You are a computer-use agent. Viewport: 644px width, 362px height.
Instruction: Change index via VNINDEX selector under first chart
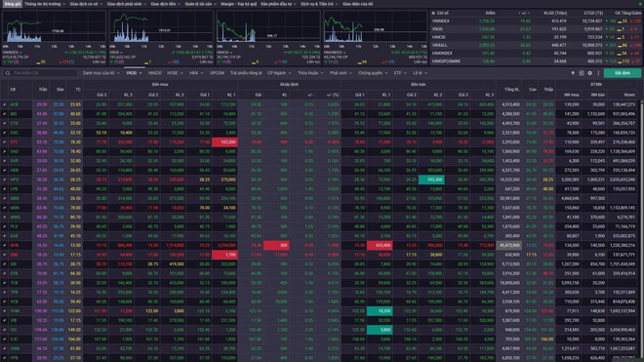[12, 53]
